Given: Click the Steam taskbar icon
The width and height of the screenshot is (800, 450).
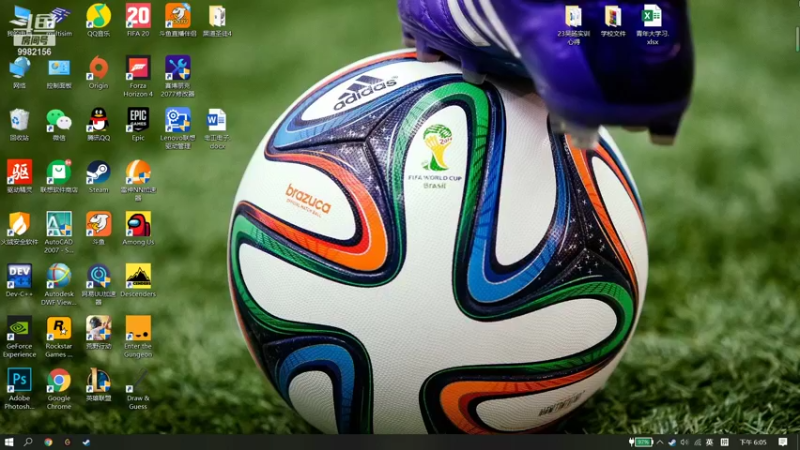Looking at the screenshot, I should (x=87, y=442).
